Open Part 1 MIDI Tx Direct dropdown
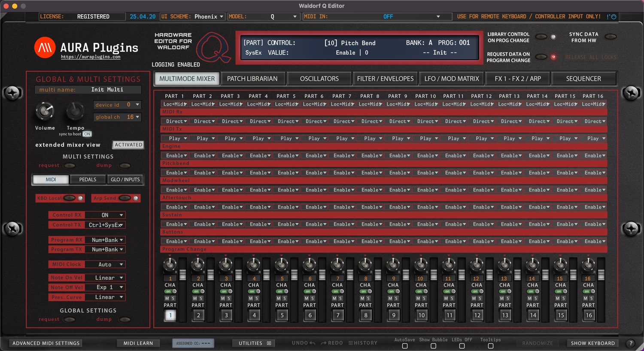 (174, 121)
